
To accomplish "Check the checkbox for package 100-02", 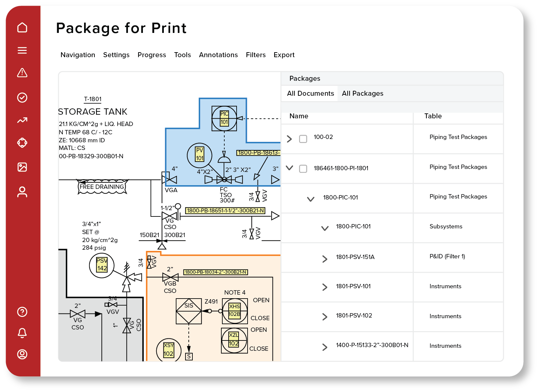I will (x=303, y=139).
